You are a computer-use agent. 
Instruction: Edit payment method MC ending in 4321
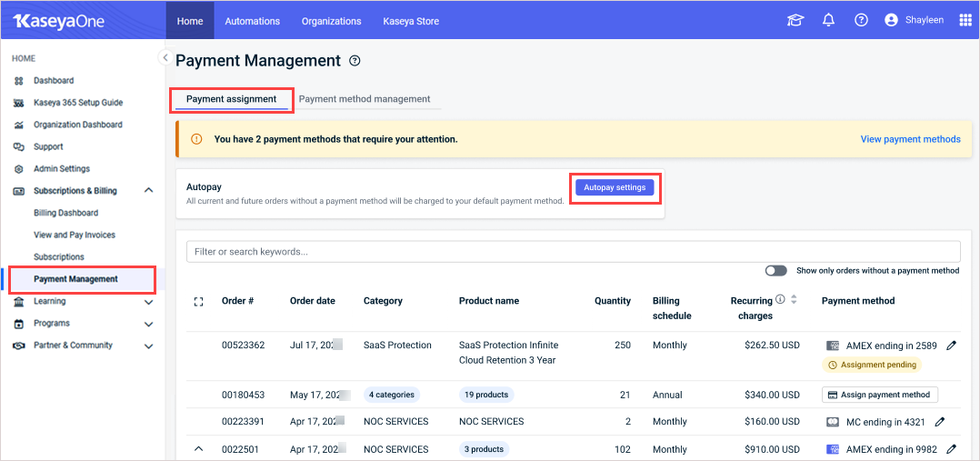click(939, 422)
